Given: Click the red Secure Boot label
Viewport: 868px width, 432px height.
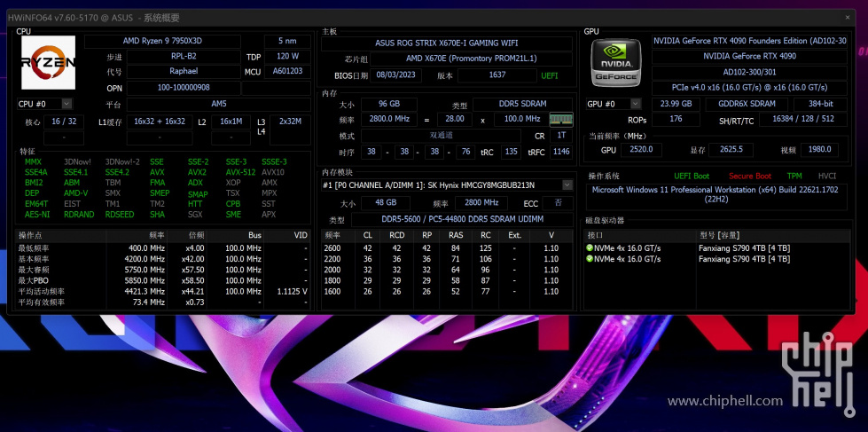Looking at the screenshot, I should tap(749, 177).
